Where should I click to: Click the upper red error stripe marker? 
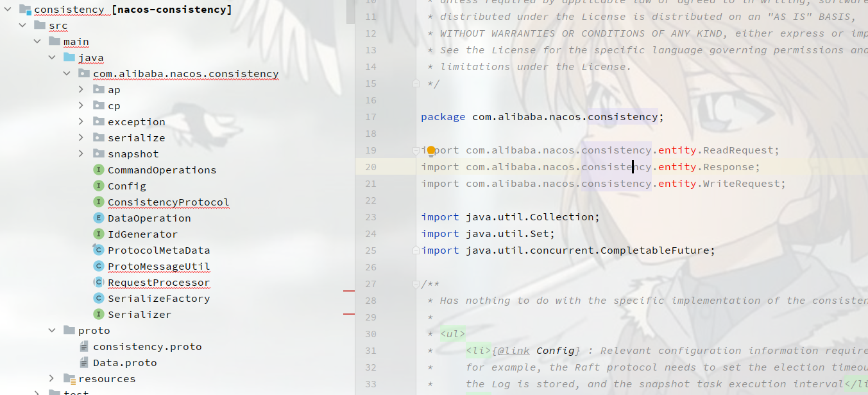349,291
